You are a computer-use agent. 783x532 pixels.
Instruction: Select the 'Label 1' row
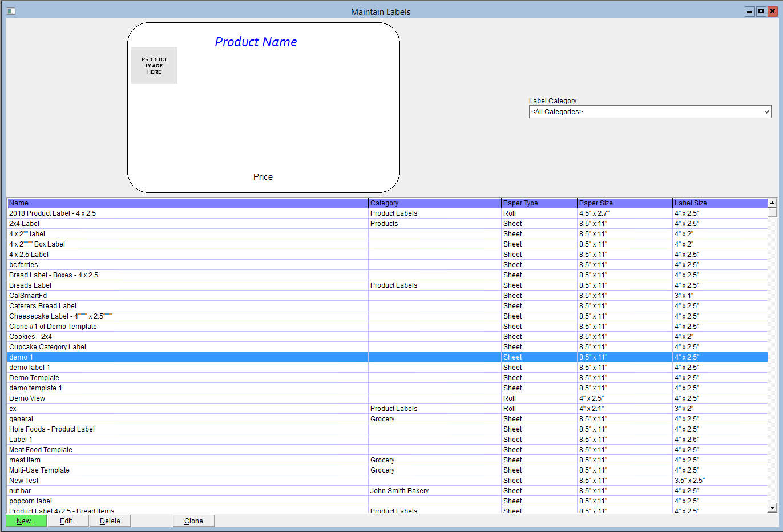coord(388,440)
